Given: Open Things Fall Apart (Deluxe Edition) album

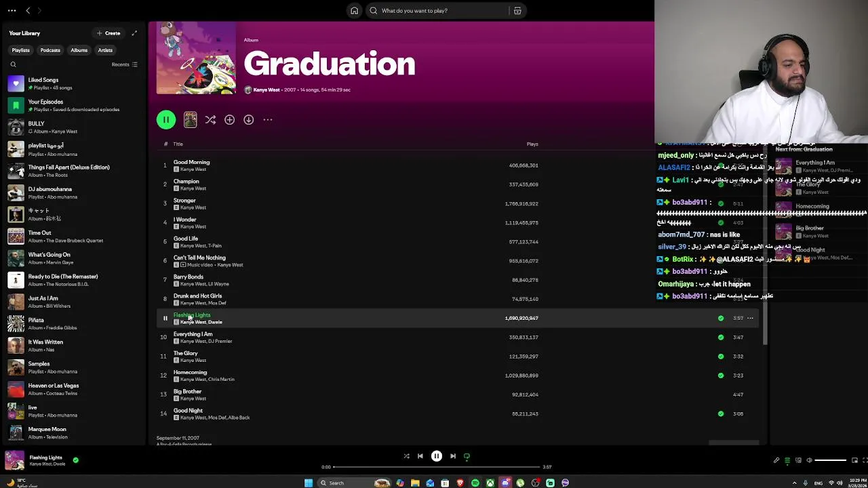Looking at the screenshot, I should 75,171.
